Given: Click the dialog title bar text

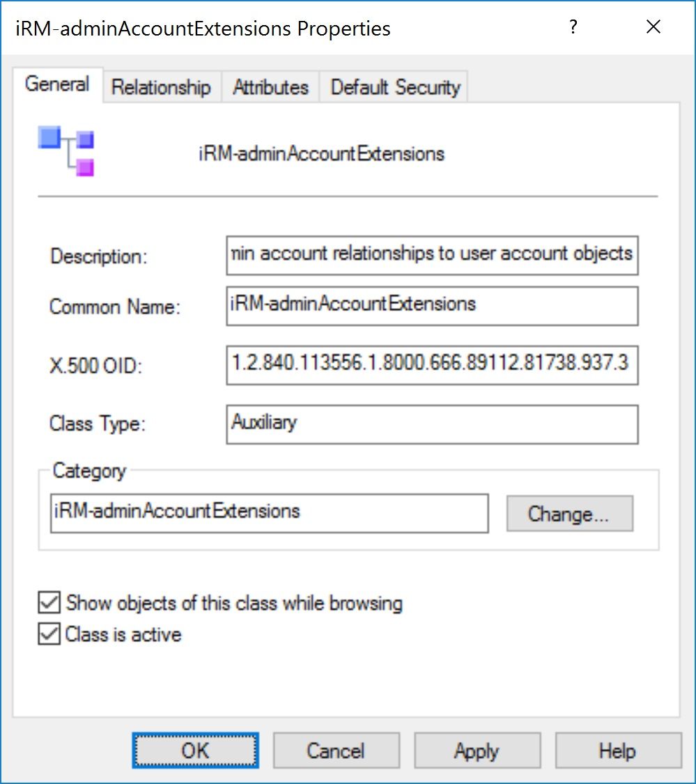Looking at the screenshot, I should point(201,29).
